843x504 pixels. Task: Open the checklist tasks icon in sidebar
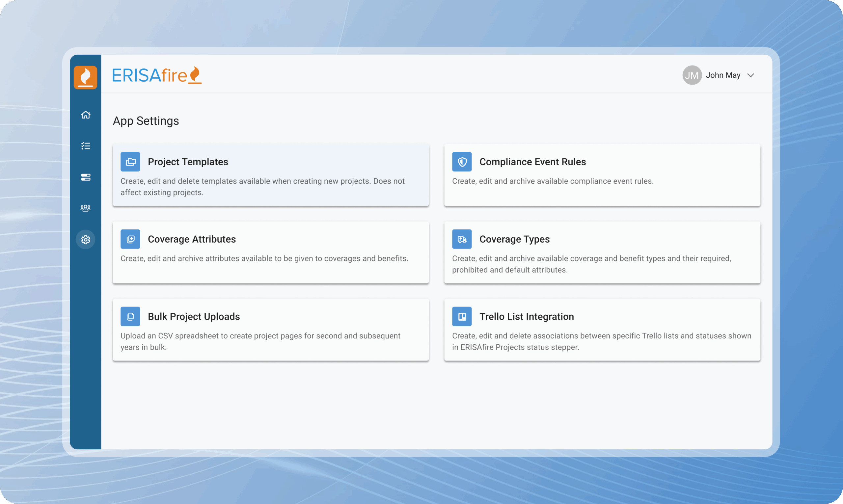coord(86,146)
